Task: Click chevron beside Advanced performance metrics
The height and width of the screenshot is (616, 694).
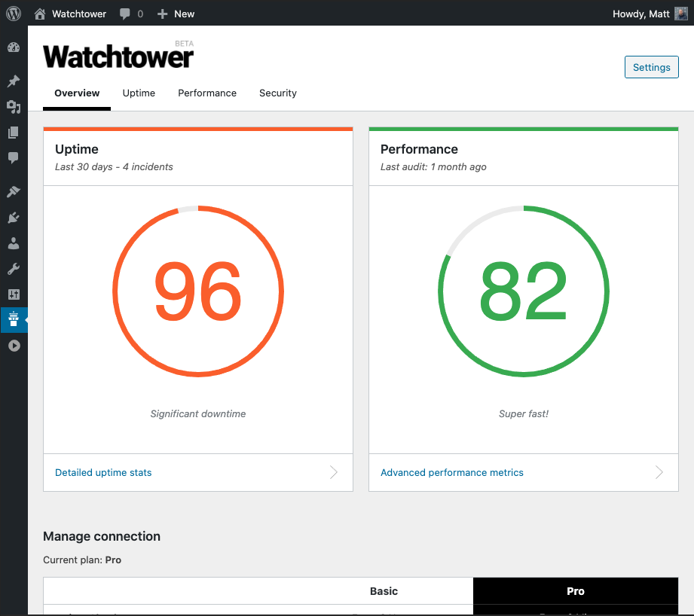Action: coord(659,472)
